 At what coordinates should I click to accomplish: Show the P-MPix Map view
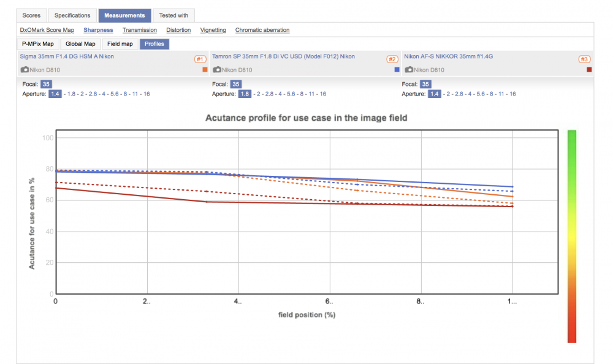(x=38, y=44)
